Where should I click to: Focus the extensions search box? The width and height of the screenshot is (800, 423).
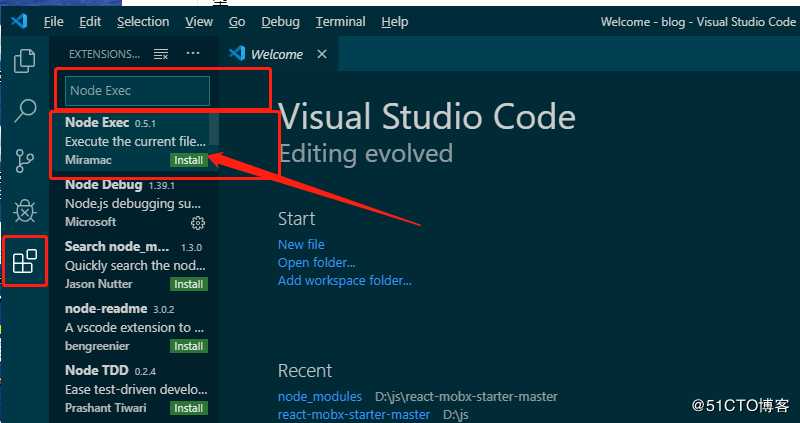(137, 91)
